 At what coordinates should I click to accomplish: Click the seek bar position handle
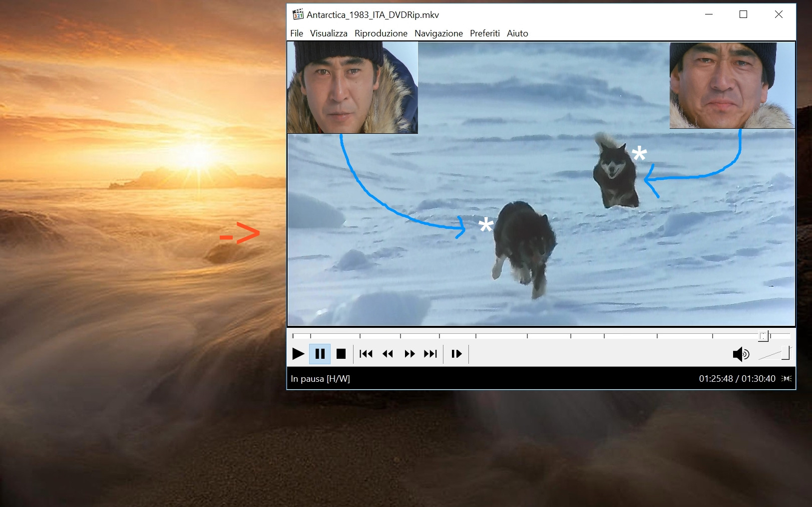[763, 336]
